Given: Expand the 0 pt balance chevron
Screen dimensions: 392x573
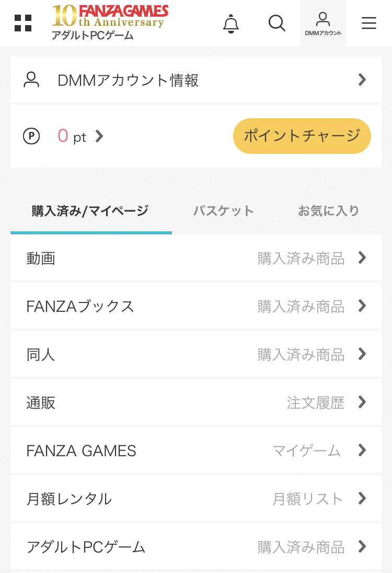Looking at the screenshot, I should pyautogui.click(x=99, y=137).
